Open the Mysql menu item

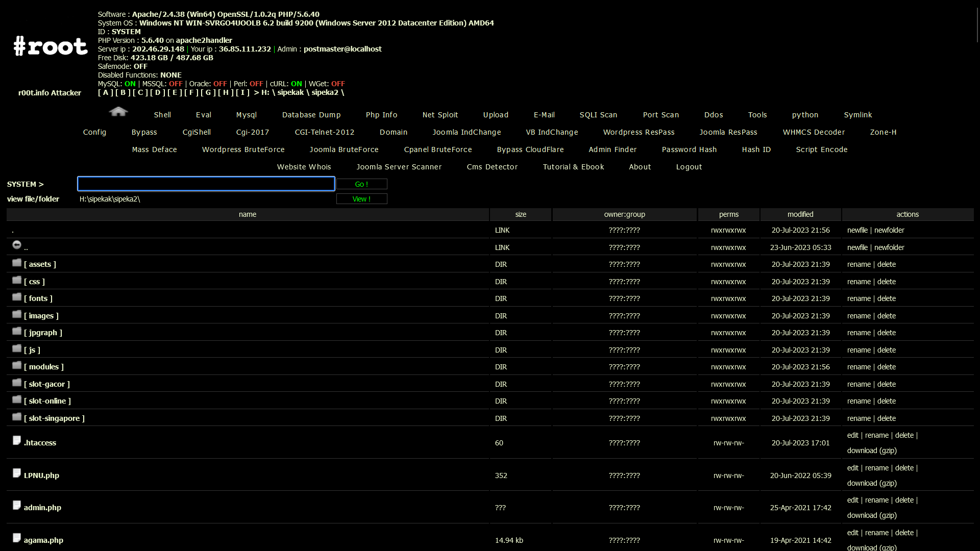(247, 115)
